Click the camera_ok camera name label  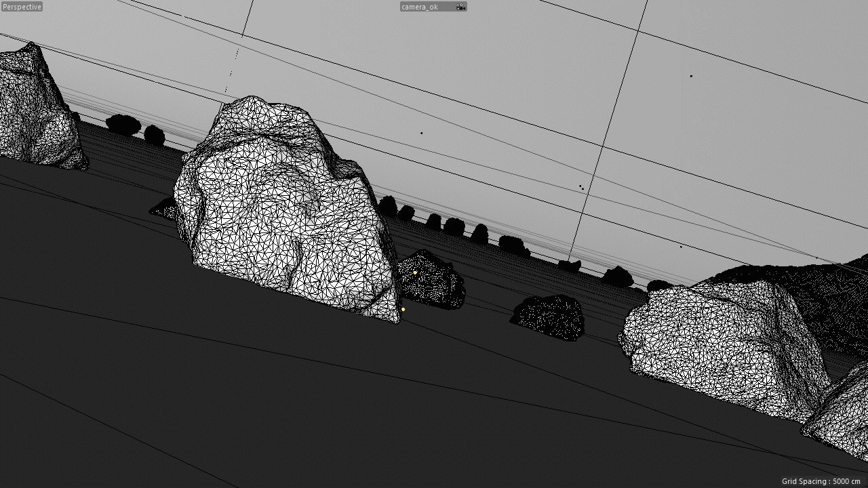(420, 7)
